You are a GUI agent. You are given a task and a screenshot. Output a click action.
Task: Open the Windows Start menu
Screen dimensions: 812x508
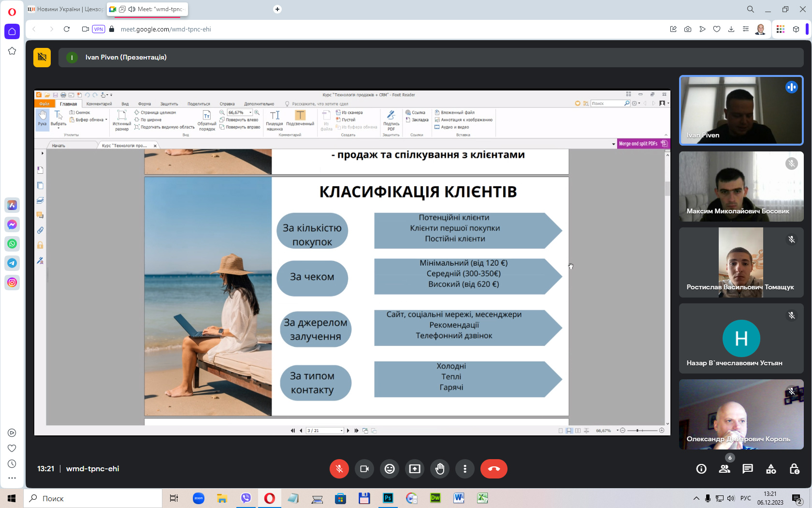[12, 498]
